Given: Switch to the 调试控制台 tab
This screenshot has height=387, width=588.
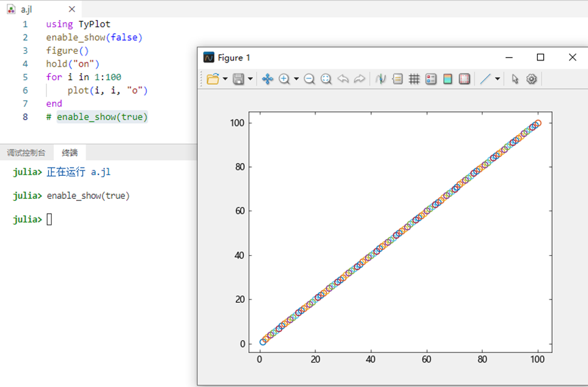Looking at the screenshot, I should click(27, 153).
